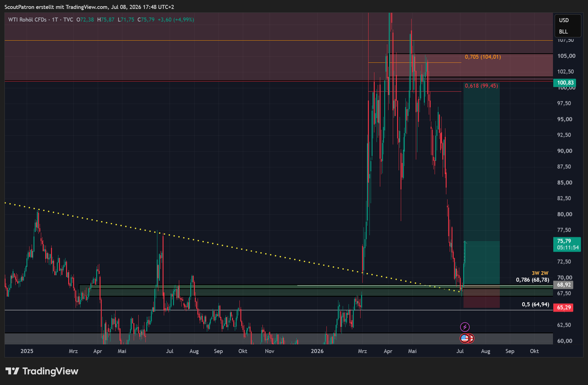Click the change value +3,60 (+4,99%)
588x385 pixels.
pyautogui.click(x=176, y=20)
